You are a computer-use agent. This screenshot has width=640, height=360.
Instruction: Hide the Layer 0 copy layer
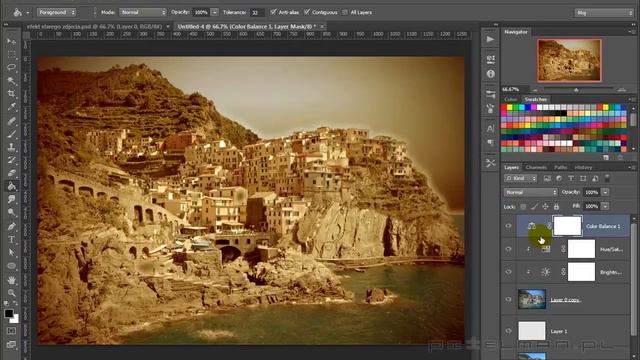pos(508,299)
